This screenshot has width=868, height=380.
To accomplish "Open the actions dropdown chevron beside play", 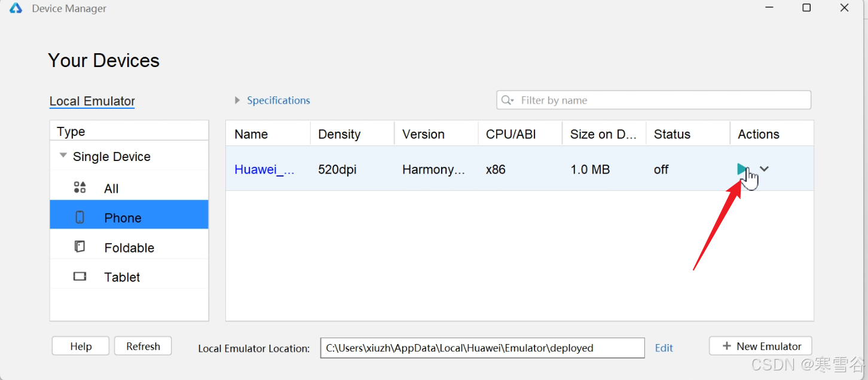I will point(764,169).
